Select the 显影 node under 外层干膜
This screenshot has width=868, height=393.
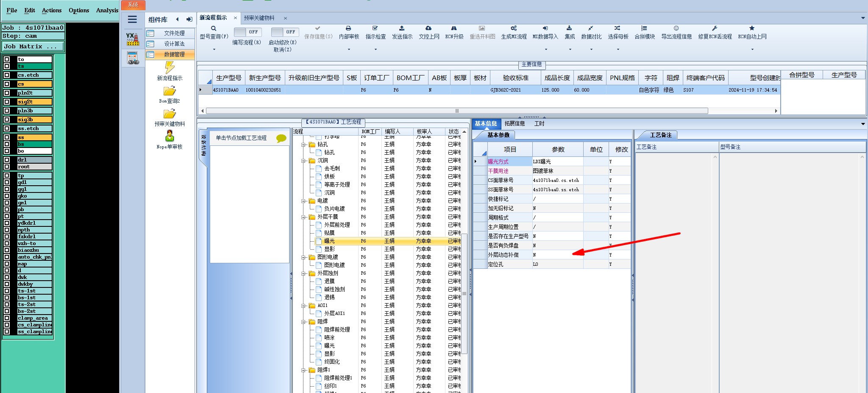pyautogui.click(x=329, y=249)
